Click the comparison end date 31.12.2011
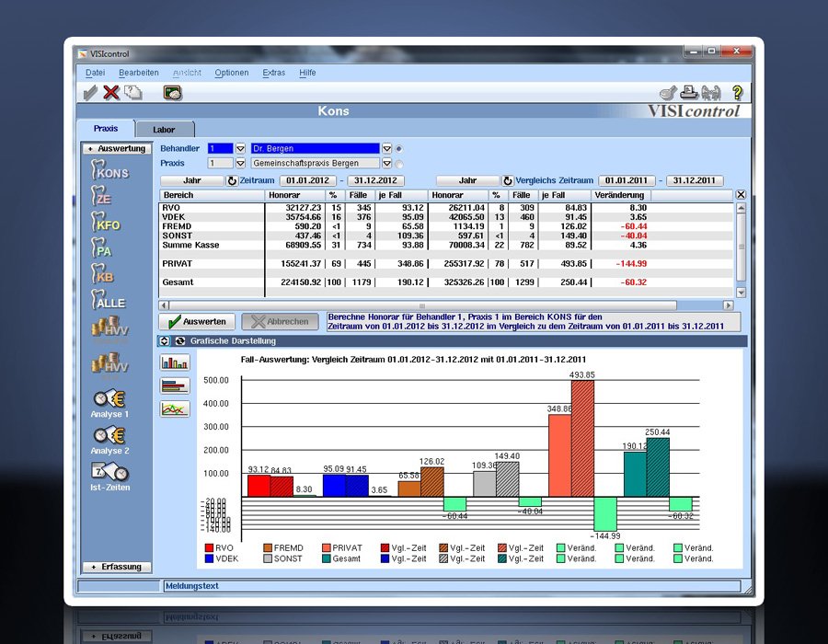The height and width of the screenshot is (644, 828). click(694, 180)
